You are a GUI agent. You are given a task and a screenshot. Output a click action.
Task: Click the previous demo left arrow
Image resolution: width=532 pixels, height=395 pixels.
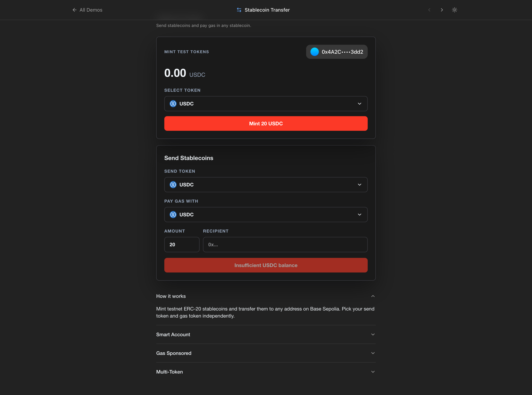pos(429,10)
